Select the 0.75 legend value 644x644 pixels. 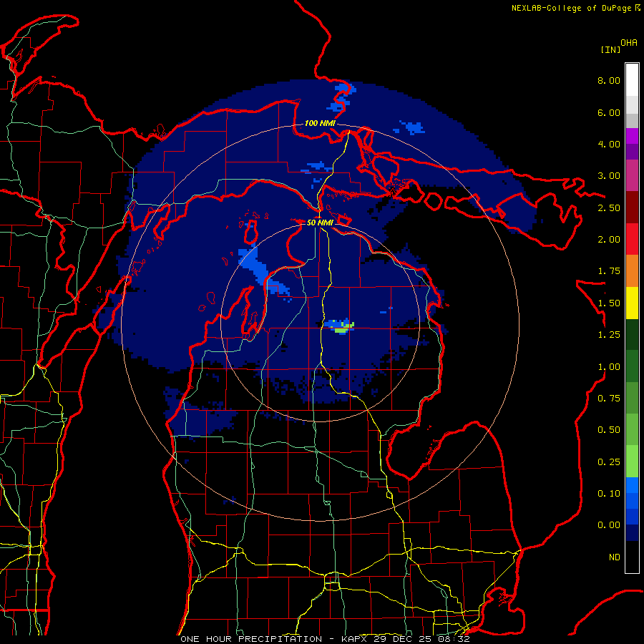coord(609,399)
